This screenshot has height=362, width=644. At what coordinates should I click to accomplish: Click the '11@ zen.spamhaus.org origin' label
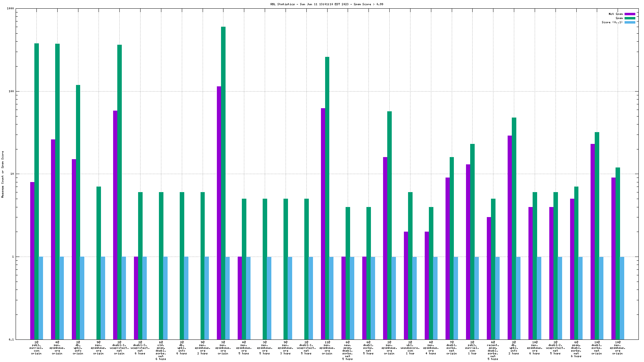327,348
